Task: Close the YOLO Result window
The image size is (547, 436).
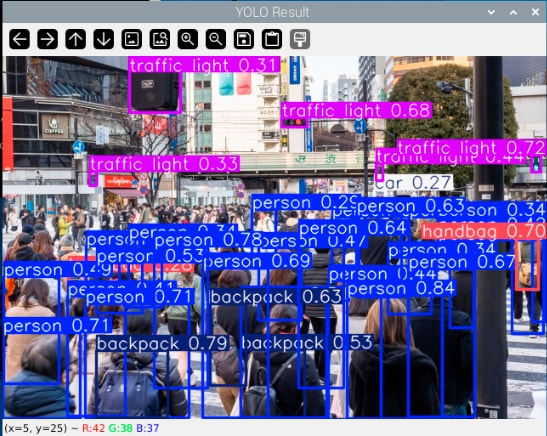Action: click(535, 12)
